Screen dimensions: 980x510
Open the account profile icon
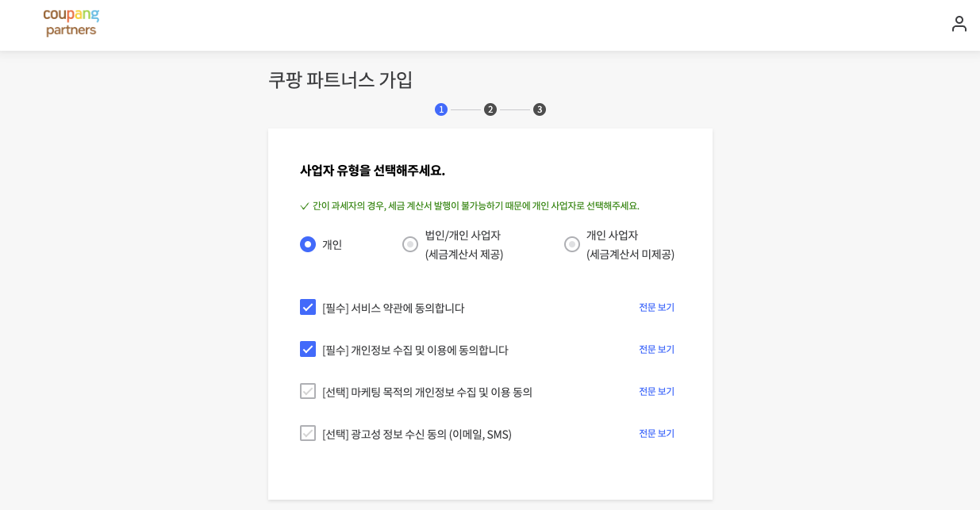[959, 24]
